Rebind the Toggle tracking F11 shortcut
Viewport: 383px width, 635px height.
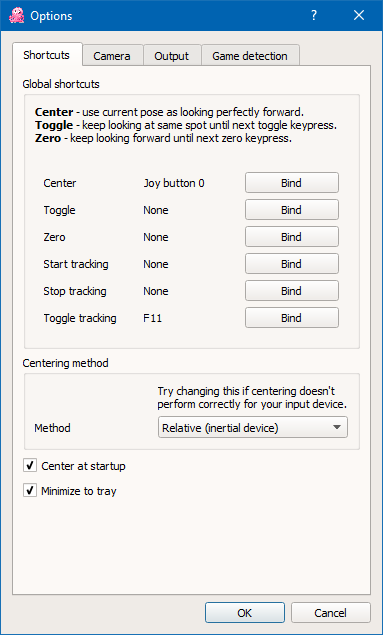[292, 318]
